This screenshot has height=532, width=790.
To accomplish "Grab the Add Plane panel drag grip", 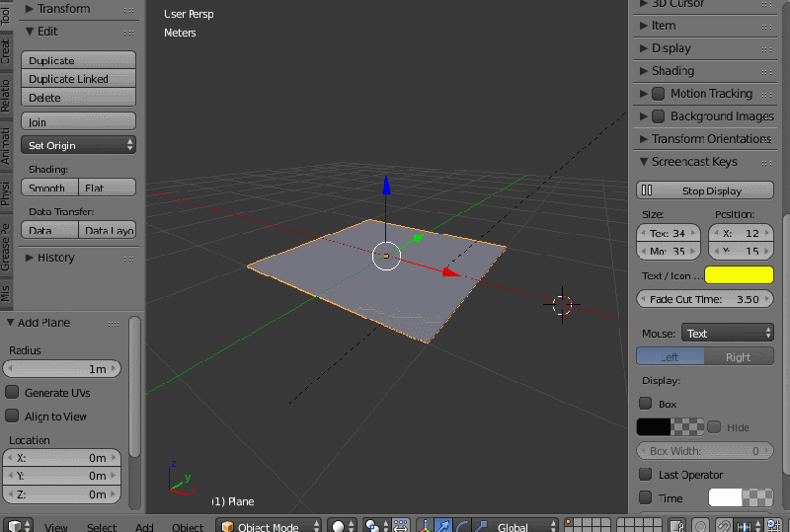I will click(x=114, y=324).
